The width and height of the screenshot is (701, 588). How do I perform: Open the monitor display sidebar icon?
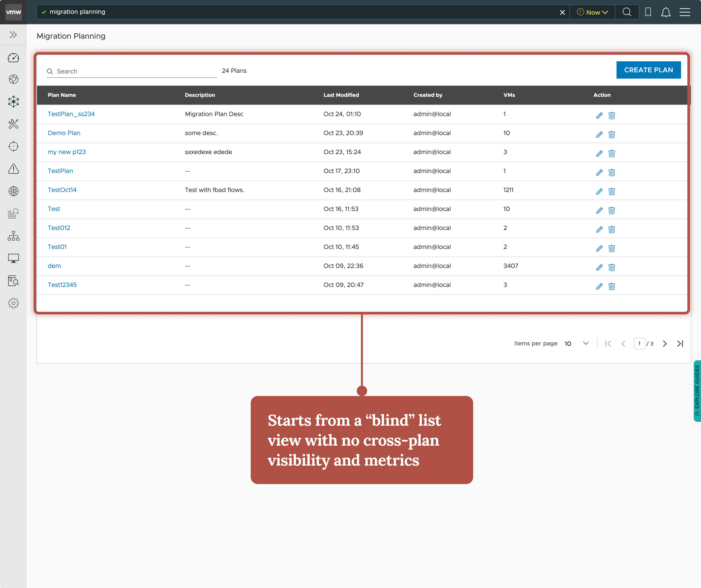click(13, 258)
